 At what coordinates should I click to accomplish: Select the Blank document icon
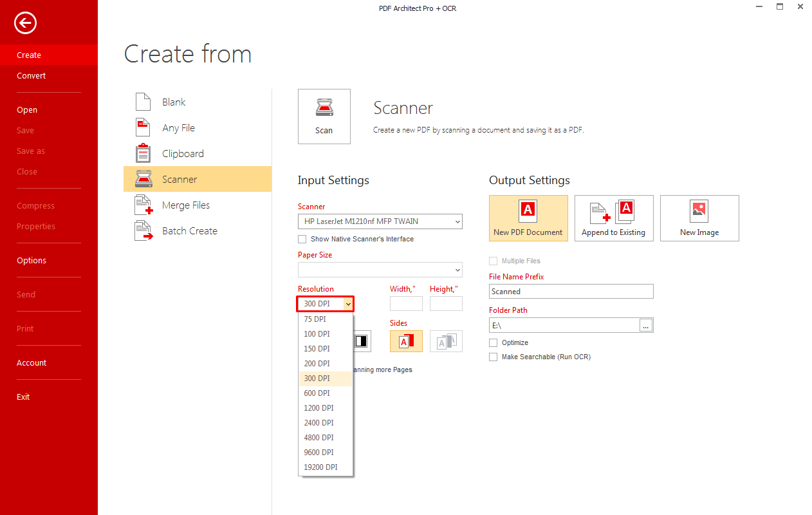click(142, 102)
